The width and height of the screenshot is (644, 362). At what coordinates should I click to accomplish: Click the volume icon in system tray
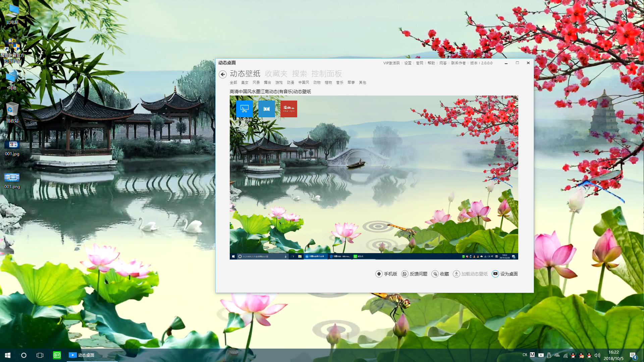(597, 355)
